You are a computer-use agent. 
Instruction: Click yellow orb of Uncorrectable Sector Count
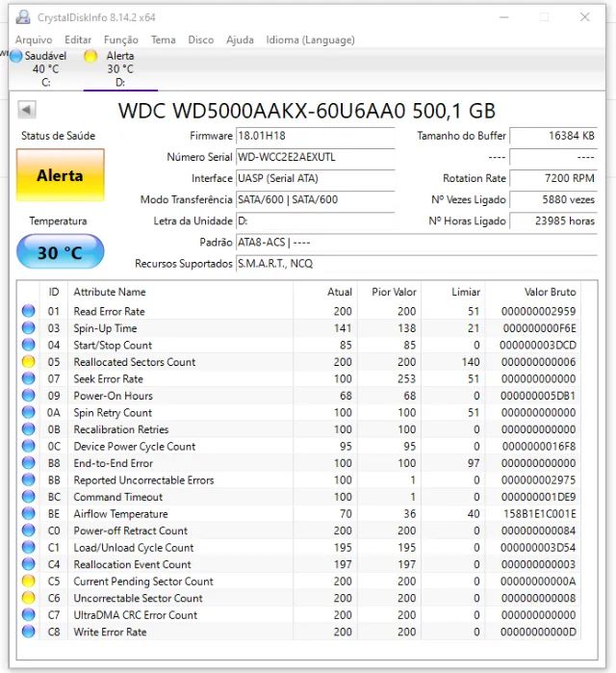(28, 598)
